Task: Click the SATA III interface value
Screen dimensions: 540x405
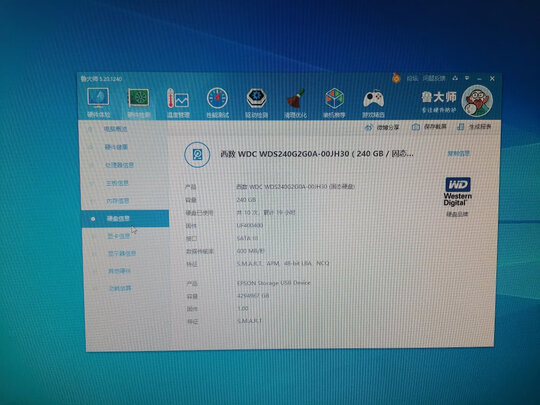Action: (x=248, y=238)
